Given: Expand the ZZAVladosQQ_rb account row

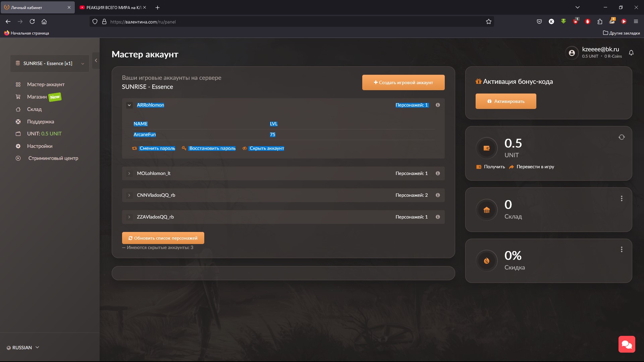Looking at the screenshot, I should coord(129,217).
